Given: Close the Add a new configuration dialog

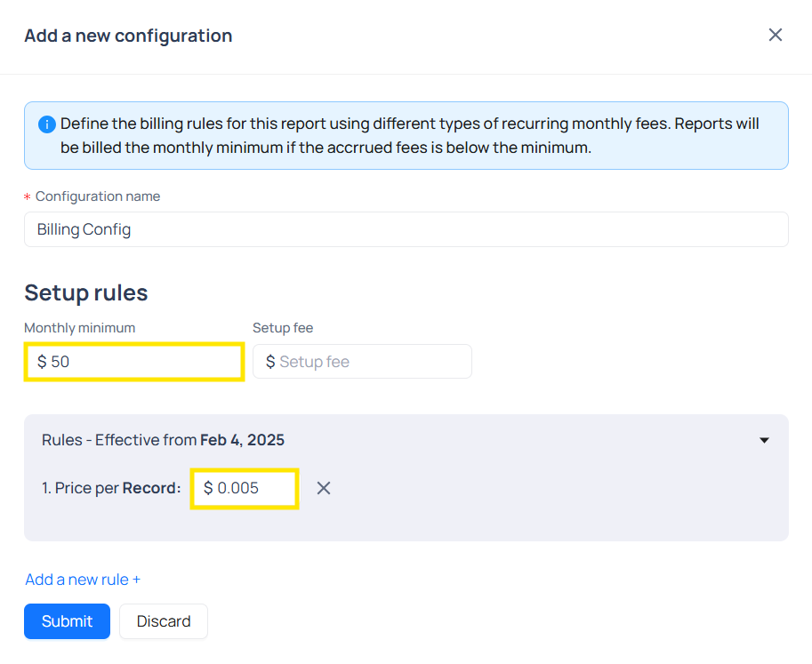Looking at the screenshot, I should (775, 35).
